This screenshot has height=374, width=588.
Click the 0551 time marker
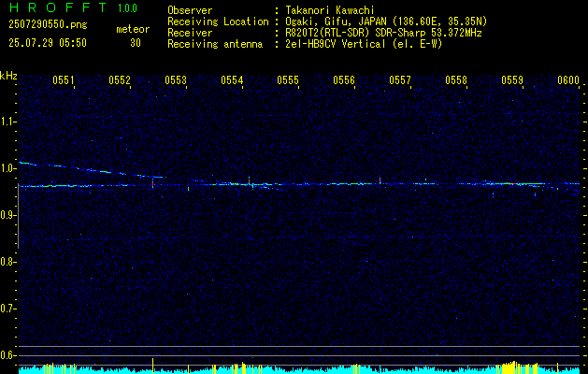click(x=64, y=79)
